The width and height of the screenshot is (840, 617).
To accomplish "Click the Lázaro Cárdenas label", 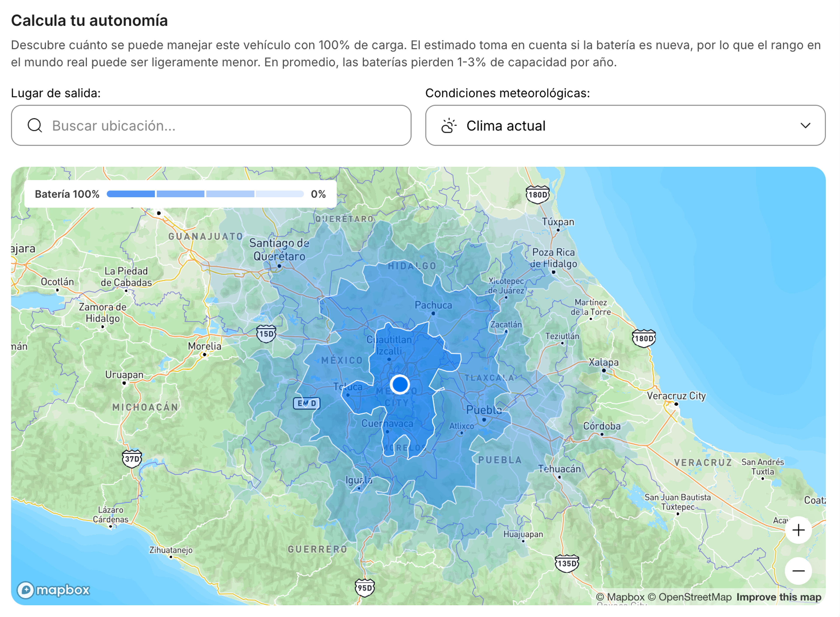I will pyautogui.click(x=110, y=515).
